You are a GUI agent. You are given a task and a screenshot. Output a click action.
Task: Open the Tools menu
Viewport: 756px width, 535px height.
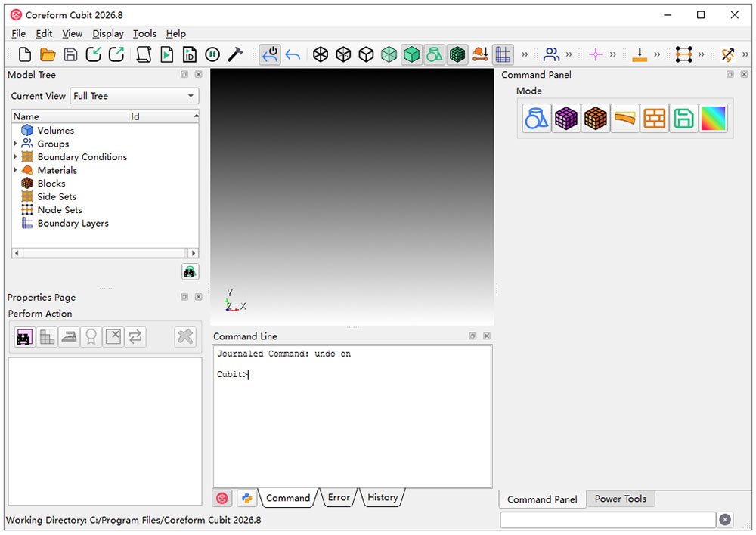click(144, 34)
